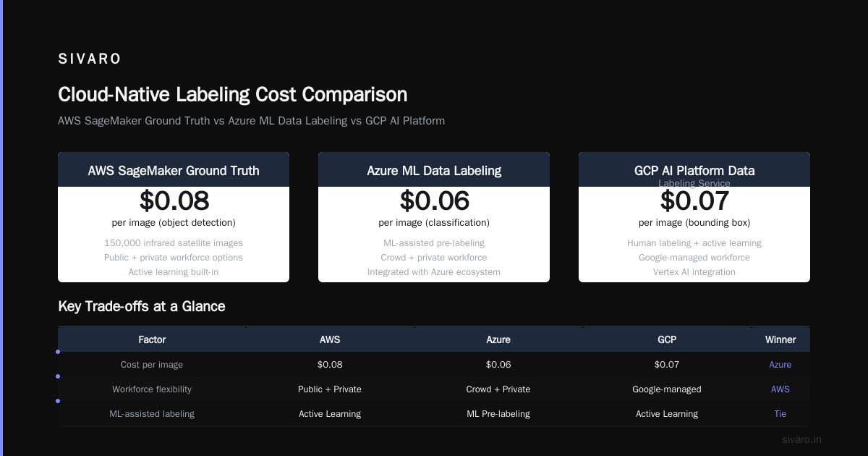Click 'per image (classification)' label
Image resolution: width=868 pixels, height=456 pixels.
(x=434, y=222)
